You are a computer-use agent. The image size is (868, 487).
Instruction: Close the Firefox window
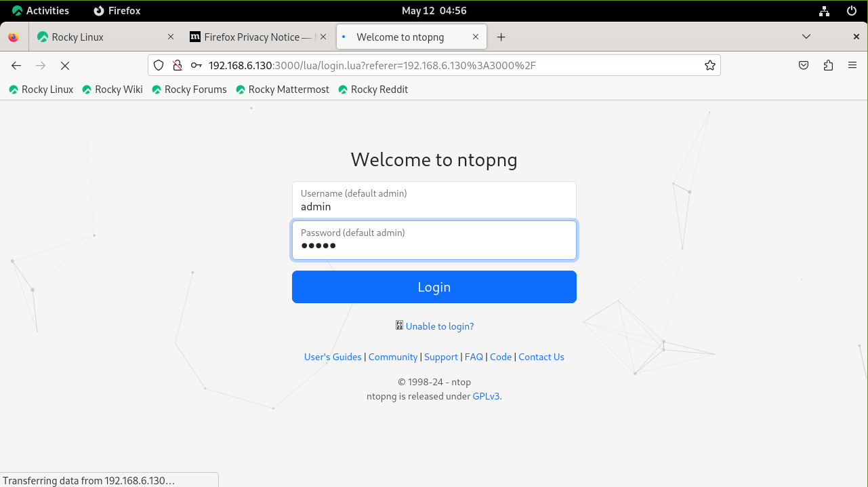(x=856, y=37)
